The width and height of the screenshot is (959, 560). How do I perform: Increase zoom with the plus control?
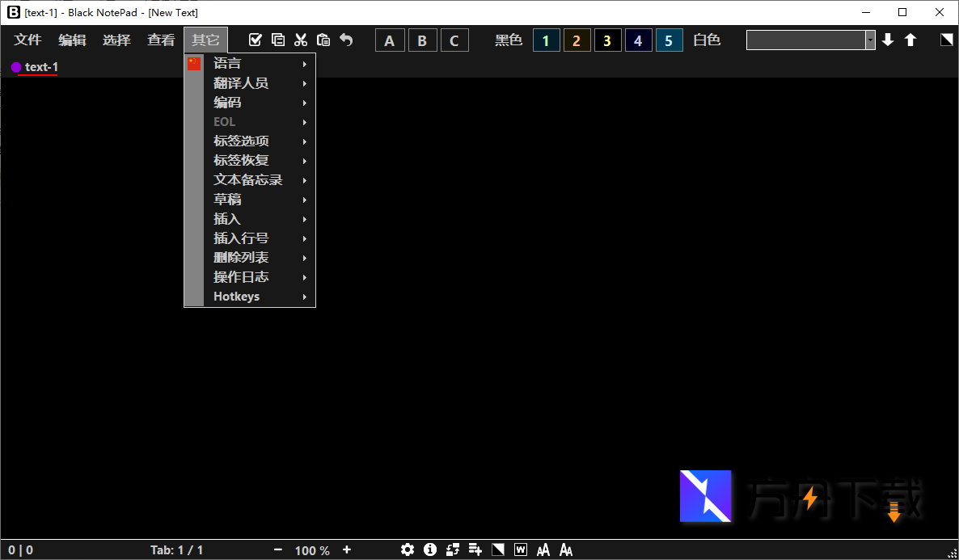346,549
